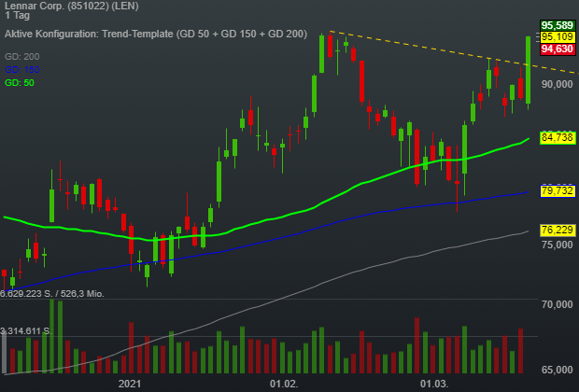Click the 79,732 GD 150 value label

tap(558, 191)
